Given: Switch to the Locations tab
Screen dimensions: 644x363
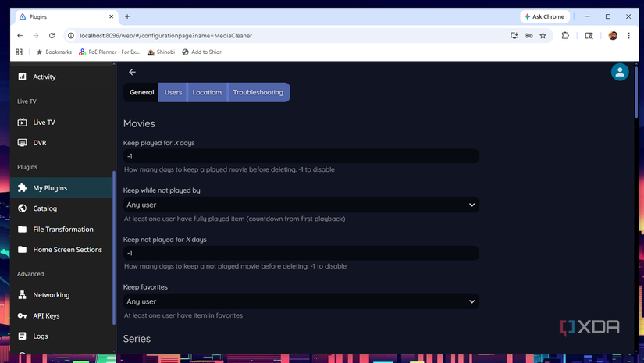Looking at the screenshot, I should [x=208, y=92].
